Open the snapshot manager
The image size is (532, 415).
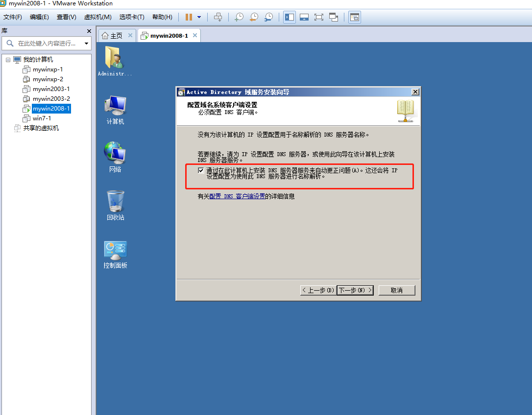click(269, 17)
